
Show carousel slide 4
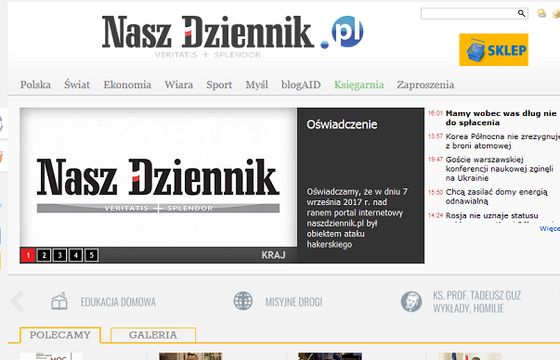tap(76, 255)
